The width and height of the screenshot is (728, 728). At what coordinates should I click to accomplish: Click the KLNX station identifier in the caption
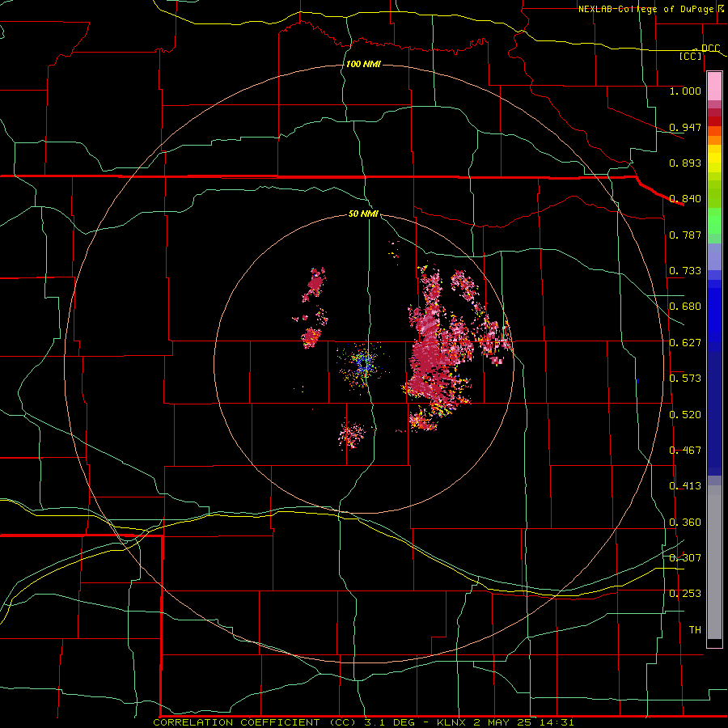coord(452,722)
